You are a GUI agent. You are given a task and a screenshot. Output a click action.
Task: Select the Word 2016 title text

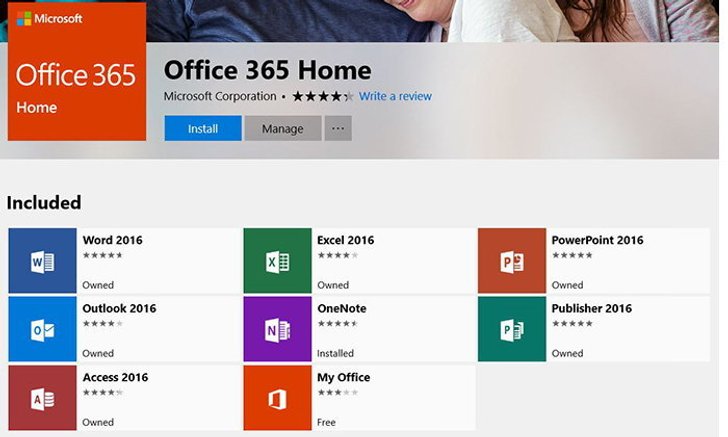(112, 240)
